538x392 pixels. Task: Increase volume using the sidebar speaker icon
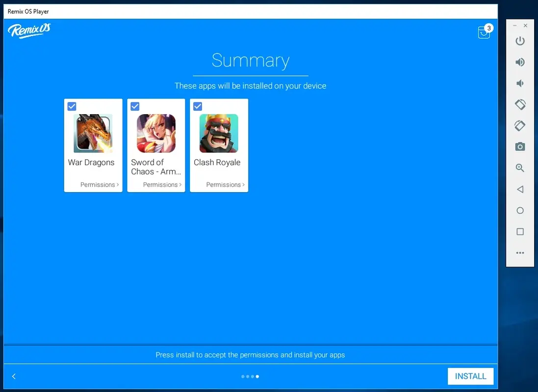click(x=520, y=62)
